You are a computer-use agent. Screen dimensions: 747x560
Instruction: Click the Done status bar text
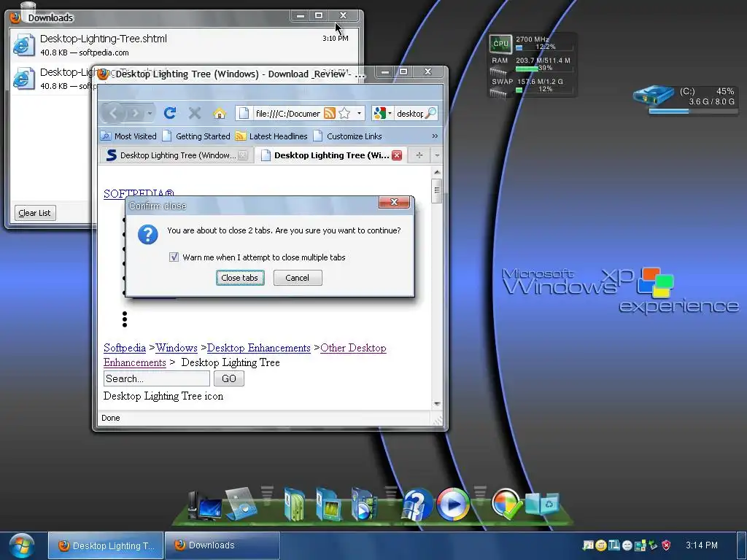[111, 418]
